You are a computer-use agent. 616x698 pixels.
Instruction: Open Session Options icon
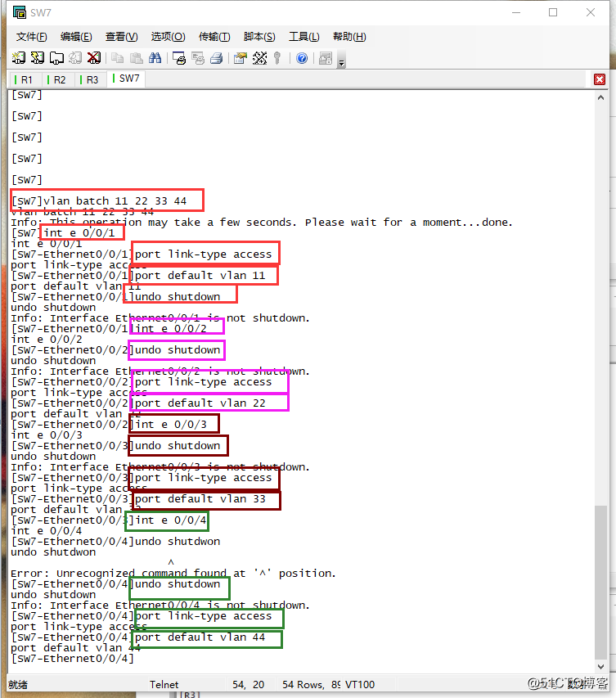[241, 58]
